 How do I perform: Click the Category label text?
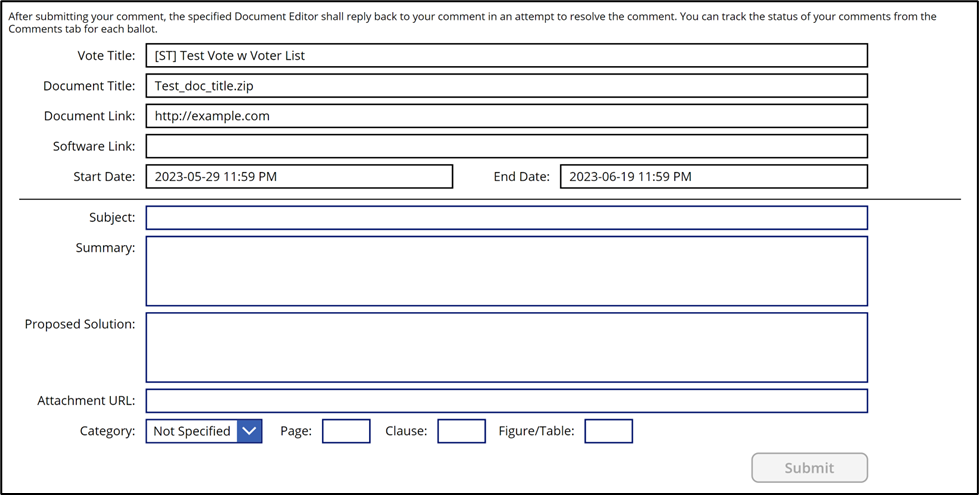[x=107, y=431]
